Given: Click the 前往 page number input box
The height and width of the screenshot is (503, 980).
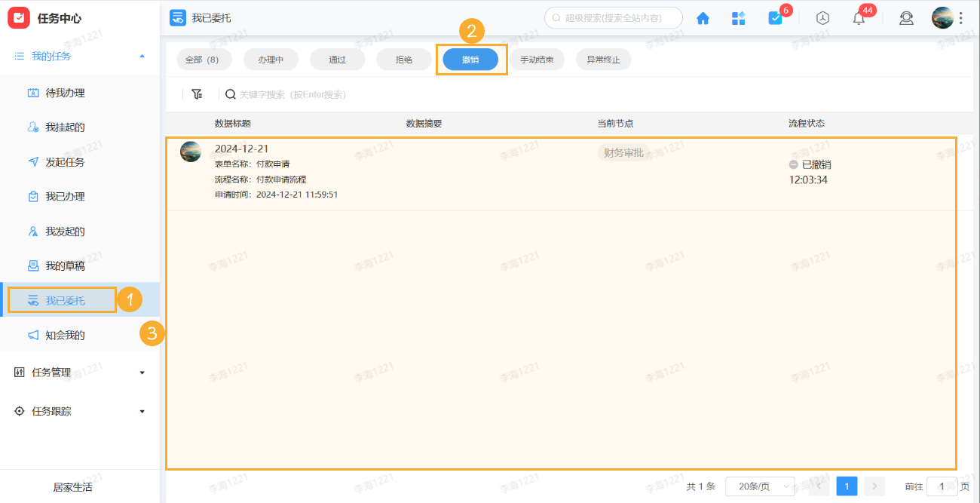Looking at the screenshot, I should [941, 486].
